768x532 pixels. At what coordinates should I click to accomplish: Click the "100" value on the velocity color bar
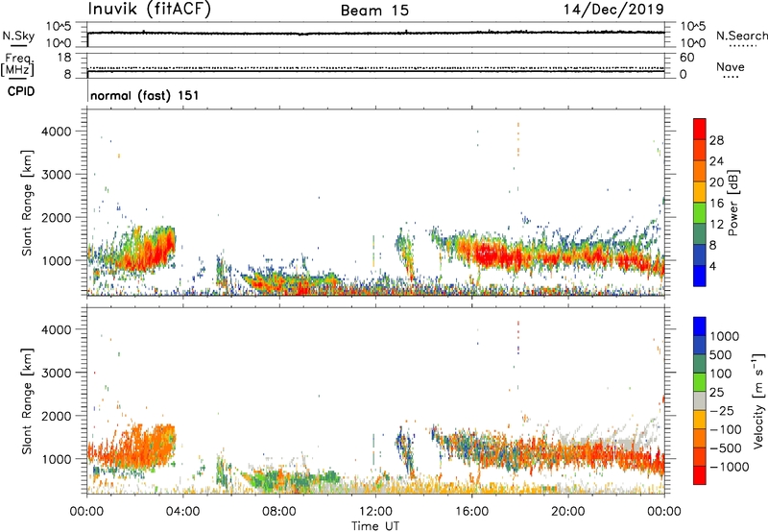click(721, 374)
